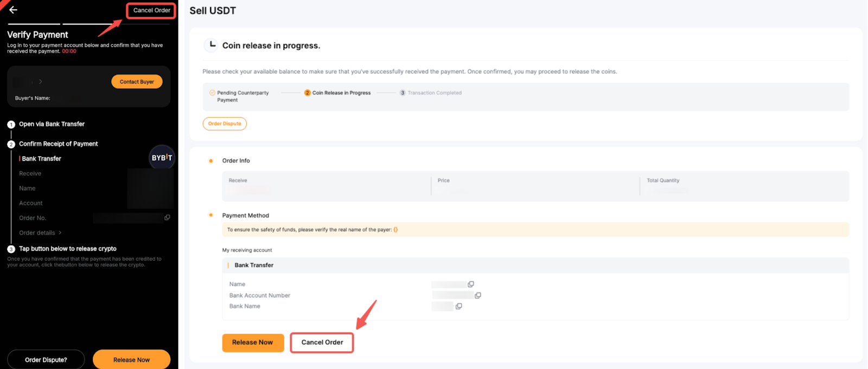The image size is (868, 369).
Task: Click the Bank Transfer header under My receiving account
Action: [254, 265]
